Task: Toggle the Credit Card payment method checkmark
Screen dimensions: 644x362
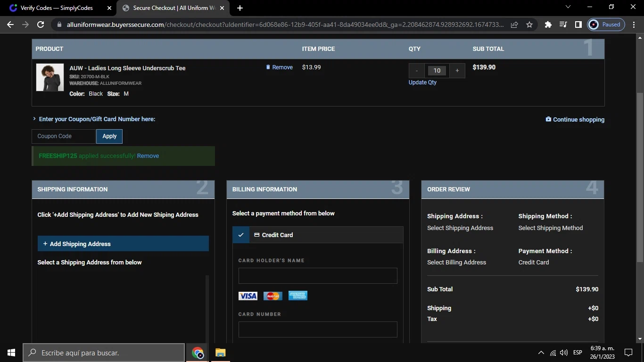Action: (241, 235)
